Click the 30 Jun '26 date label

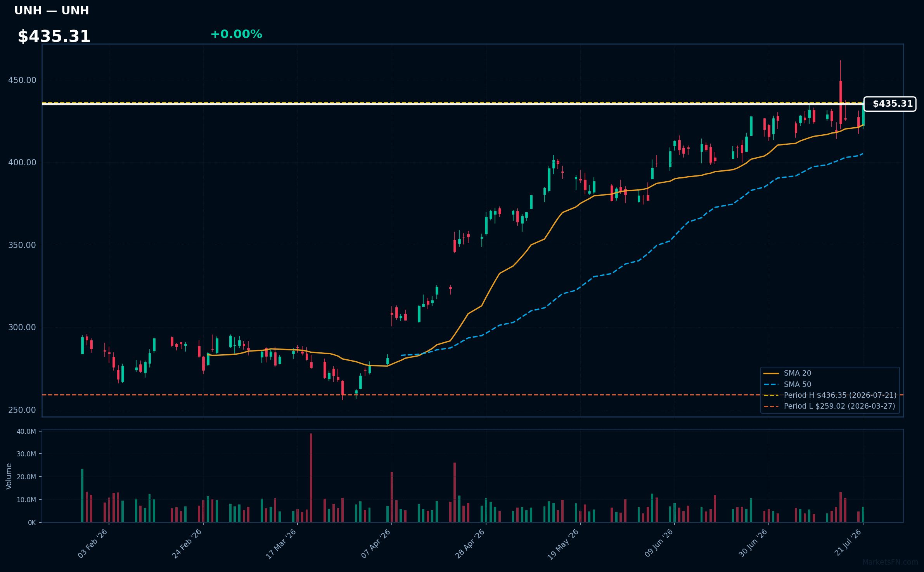753,543
